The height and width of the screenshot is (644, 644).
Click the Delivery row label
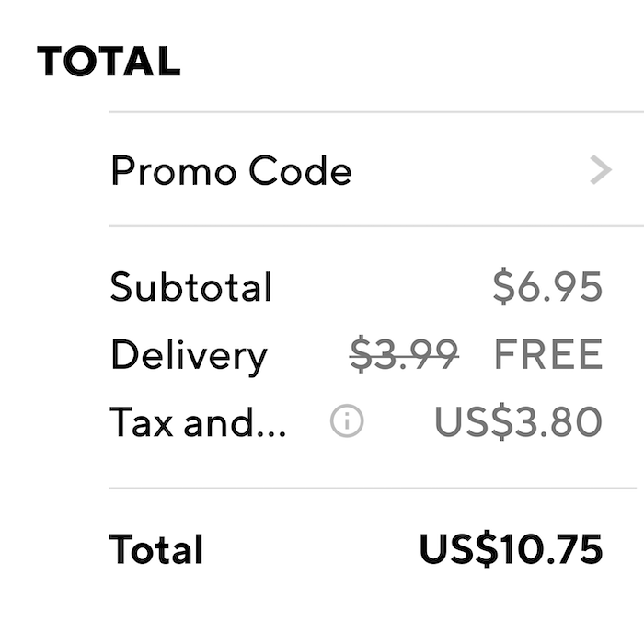[189, 357]
